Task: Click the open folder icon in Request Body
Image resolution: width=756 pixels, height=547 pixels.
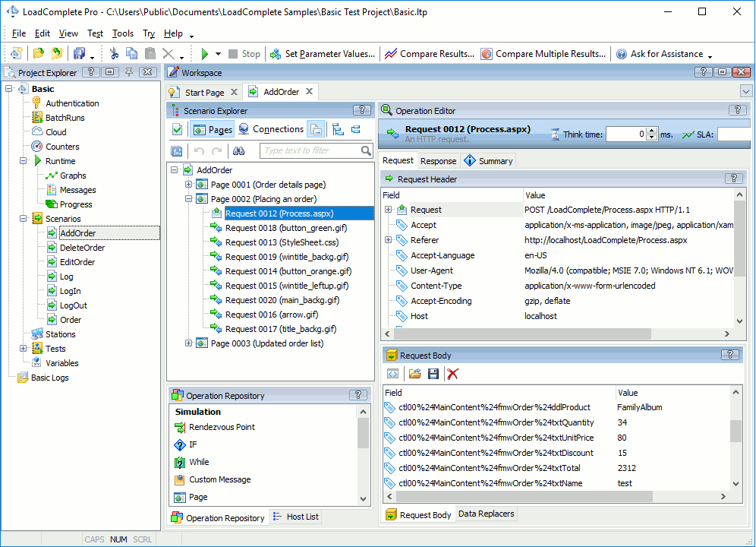Action: point(414,374)
